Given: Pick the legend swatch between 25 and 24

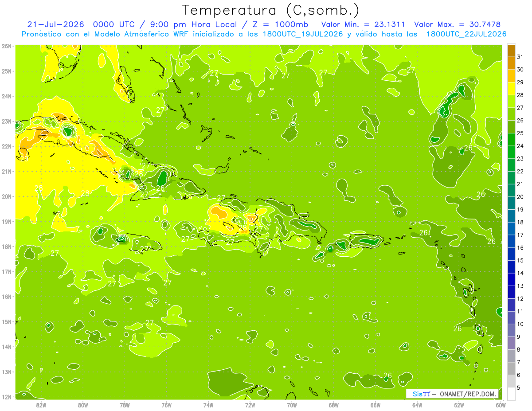Looking at the screenshot, I should [x=511, y=140].
